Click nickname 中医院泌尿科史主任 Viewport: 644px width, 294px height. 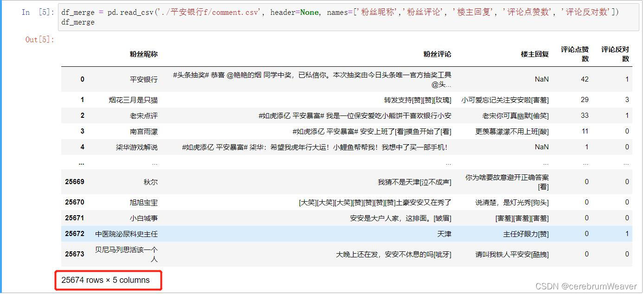[x=126, y=234]
